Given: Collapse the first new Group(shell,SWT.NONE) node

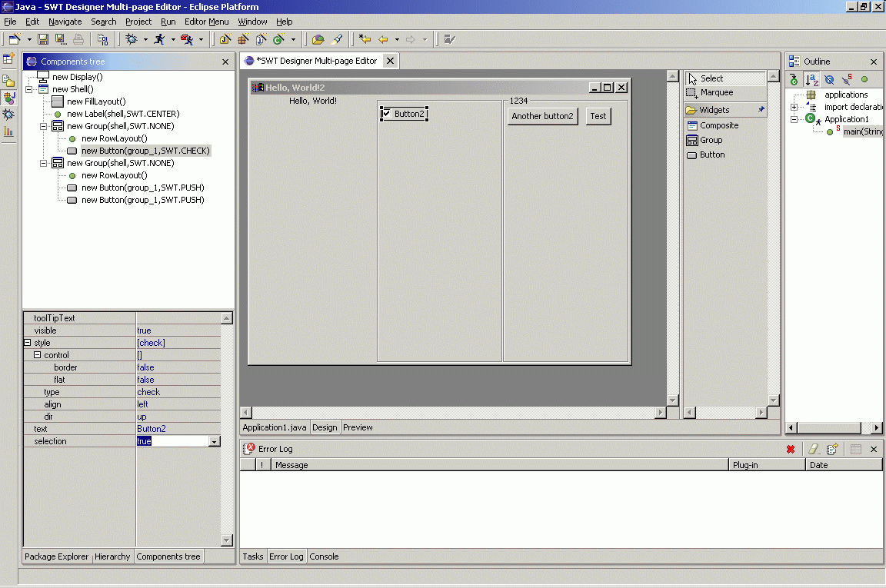Looking at the screenshot, I should 43,126.
